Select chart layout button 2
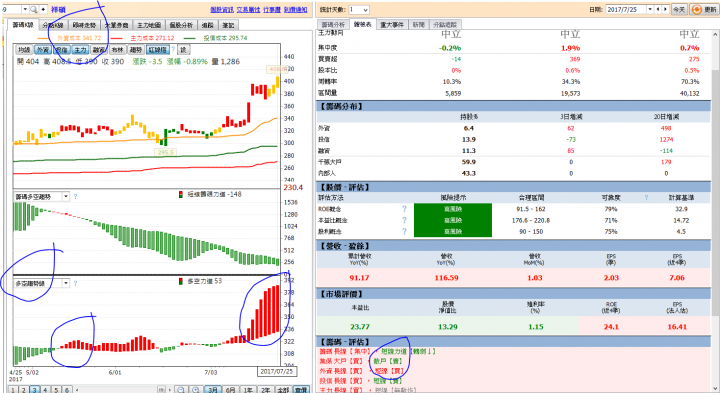Image resolution: width=720 pixels, height=393 pixels. click(x=24, y=390)
